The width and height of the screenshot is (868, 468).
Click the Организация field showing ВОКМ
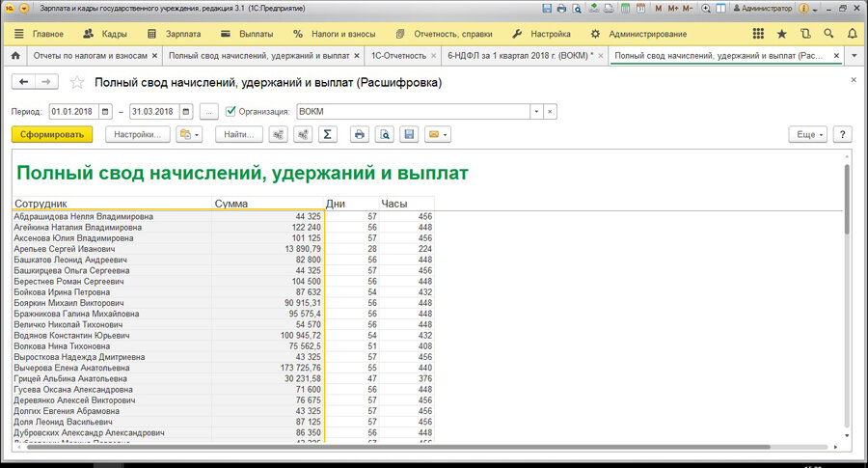point(413,111)
